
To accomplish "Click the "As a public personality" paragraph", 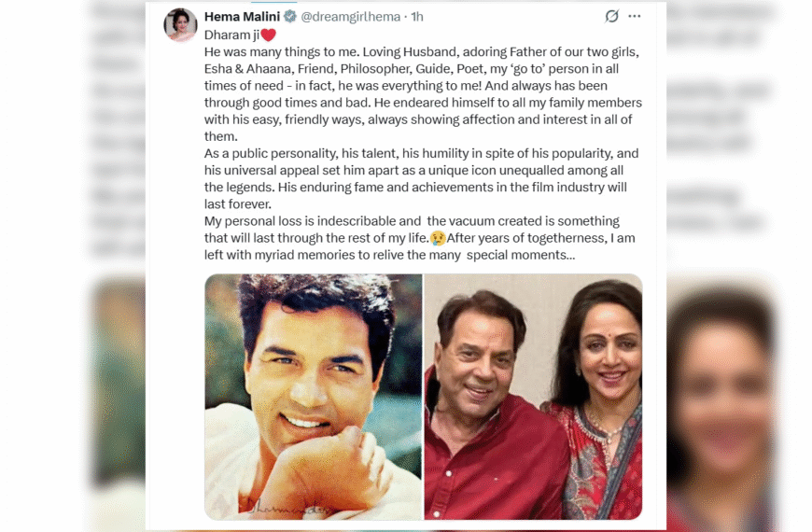I will [x=420, y=178].
